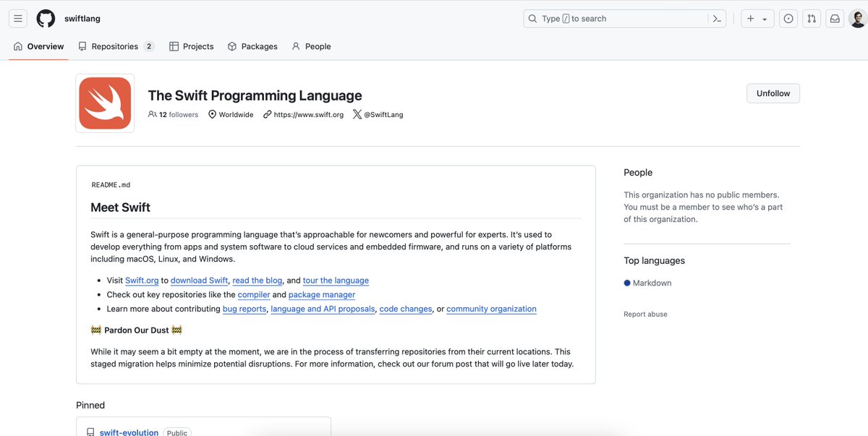This screenshot has width=868, height=436.
Task: Open the pinned swift-evolution repository
Action: pyautogui.click(x=129, y=432)
